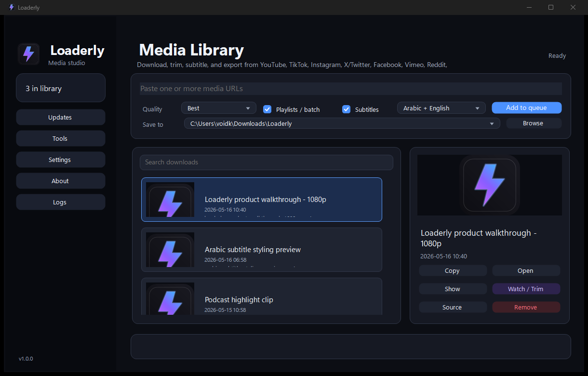Screen dimensions: 588x376
Task: Toggle the Playlists / batch checkbox
Action: [x=267, y=109]
